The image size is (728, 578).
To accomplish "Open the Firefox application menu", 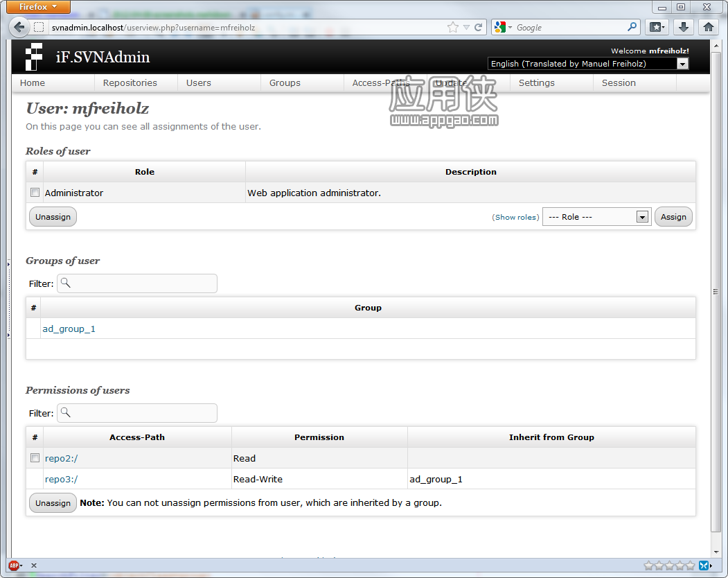I will pos(38,7).
